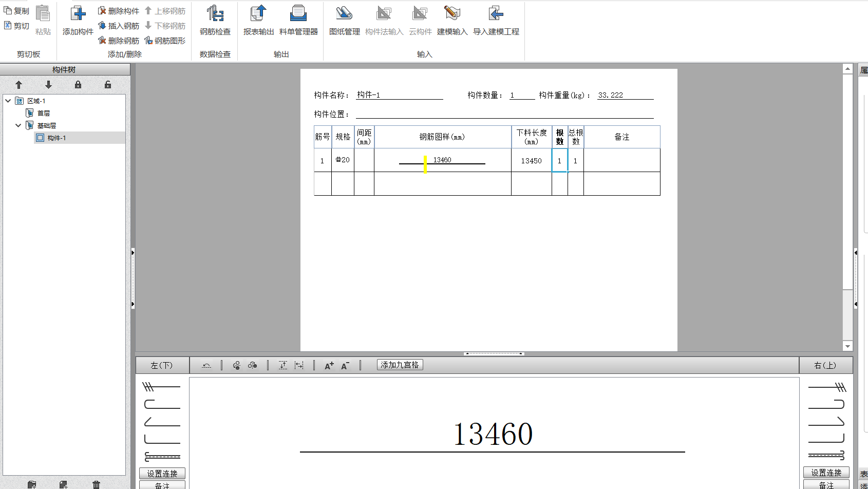Click the 总根数 cell in row 1
Viewport: 868px width, 489px height.
point(576,160)
